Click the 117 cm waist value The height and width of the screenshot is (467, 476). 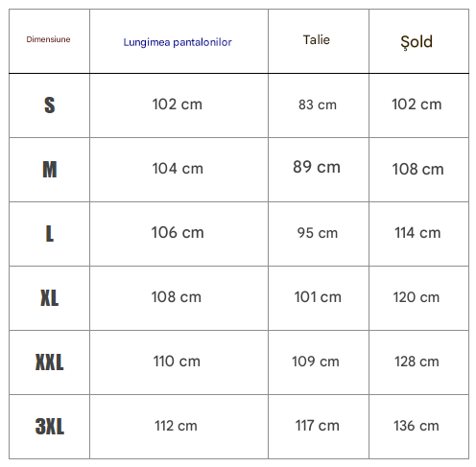(x=317, y=426)
